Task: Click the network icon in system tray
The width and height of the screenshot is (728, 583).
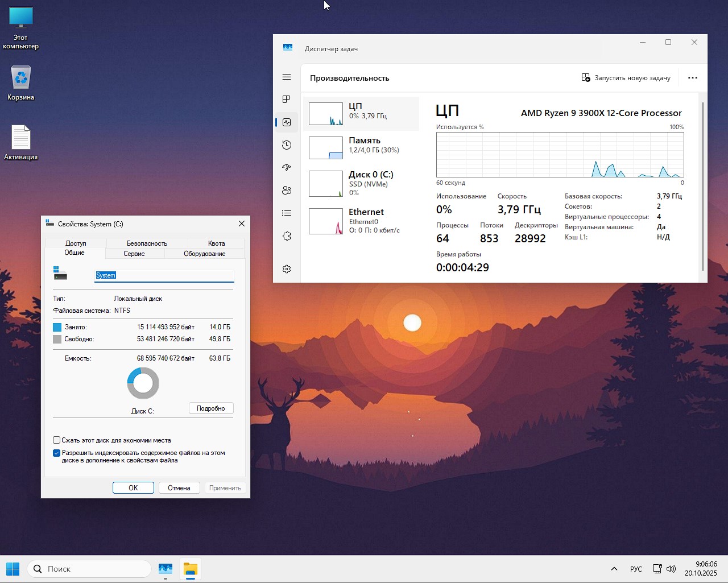Action: (x=657, y=569)
